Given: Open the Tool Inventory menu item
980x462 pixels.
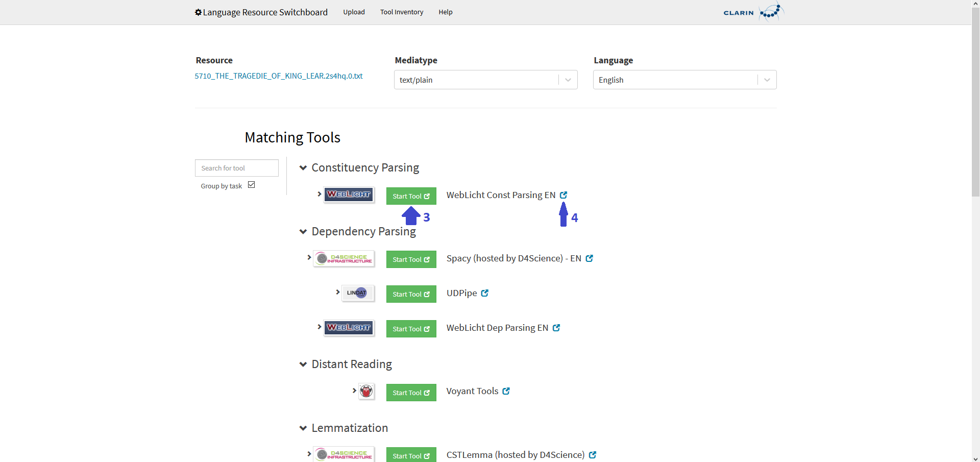Looking at the screenshot, I should [401, 12].
